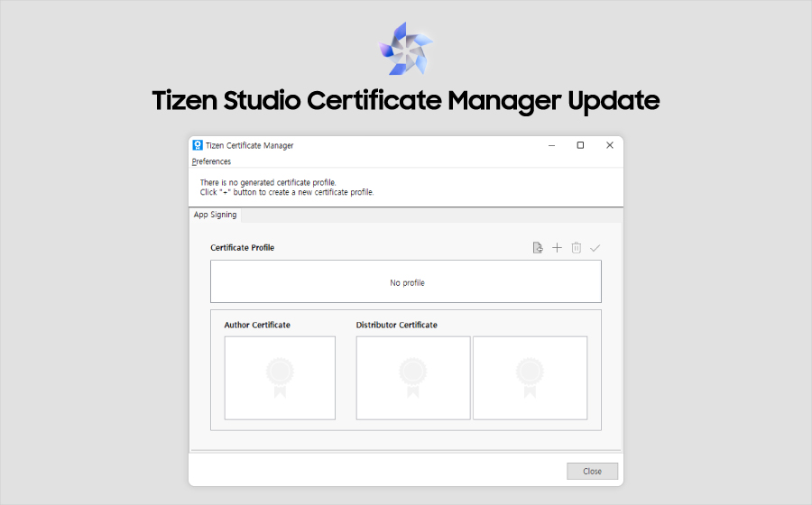812x505 pixels.
Task: Click the "Certificate Profile" section label
Action: click(242, 248)
